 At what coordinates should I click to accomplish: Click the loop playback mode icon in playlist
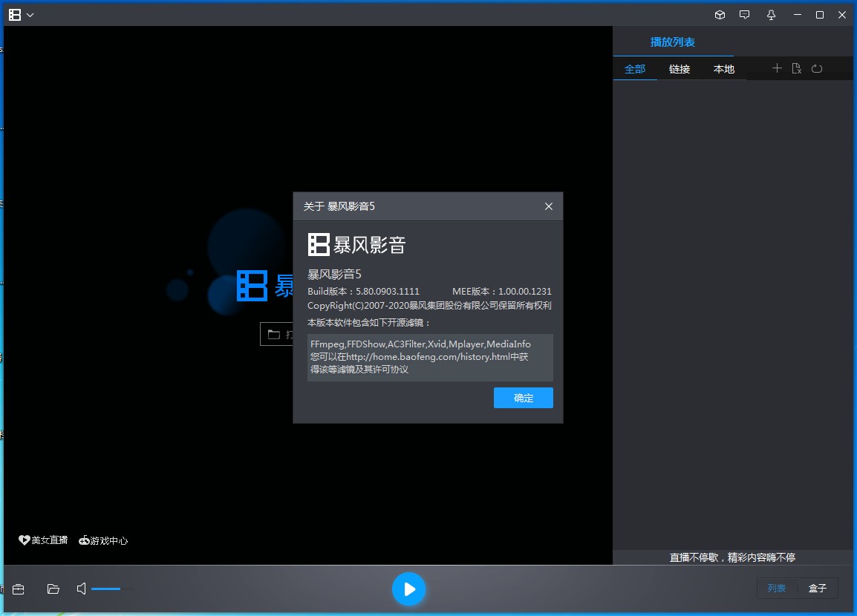click(x=817, y=68)
